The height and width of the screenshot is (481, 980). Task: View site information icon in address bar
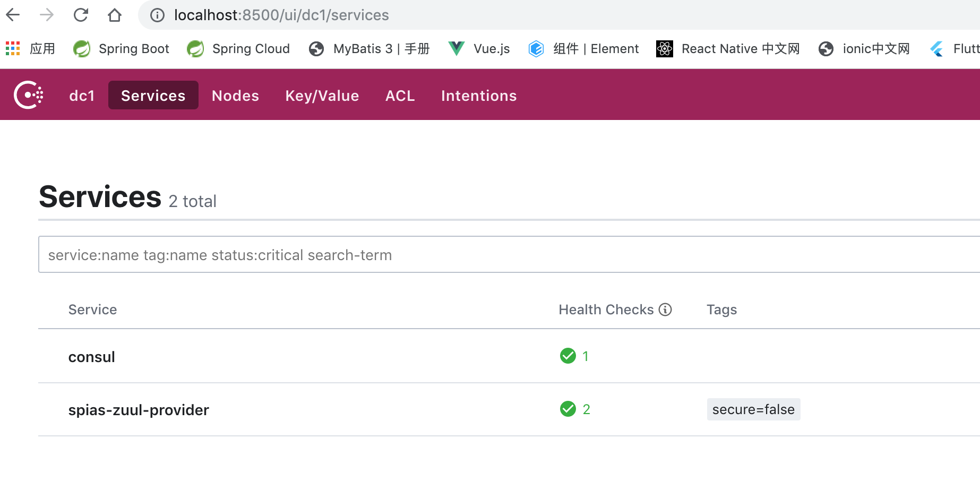[157, 15]
